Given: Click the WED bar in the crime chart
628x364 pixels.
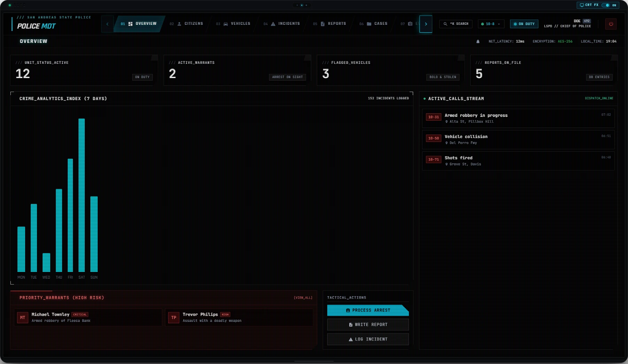Looking at the screenshot, I should [46, 263].
